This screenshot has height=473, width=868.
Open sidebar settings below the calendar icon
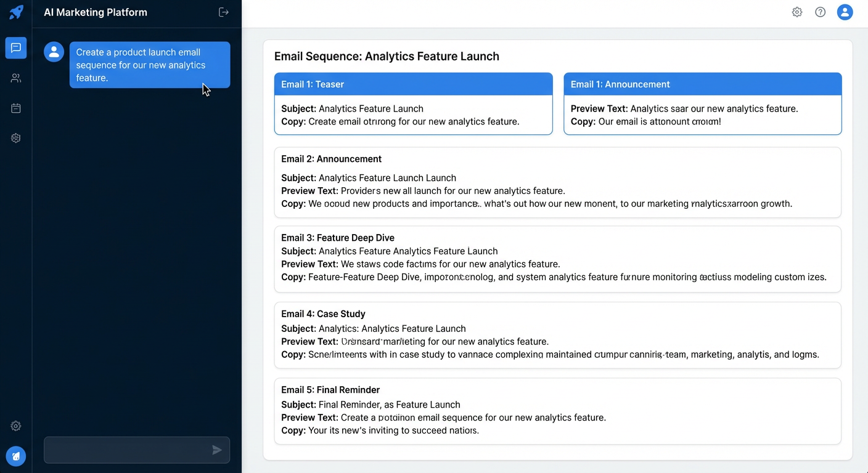(x=15, y=138)
